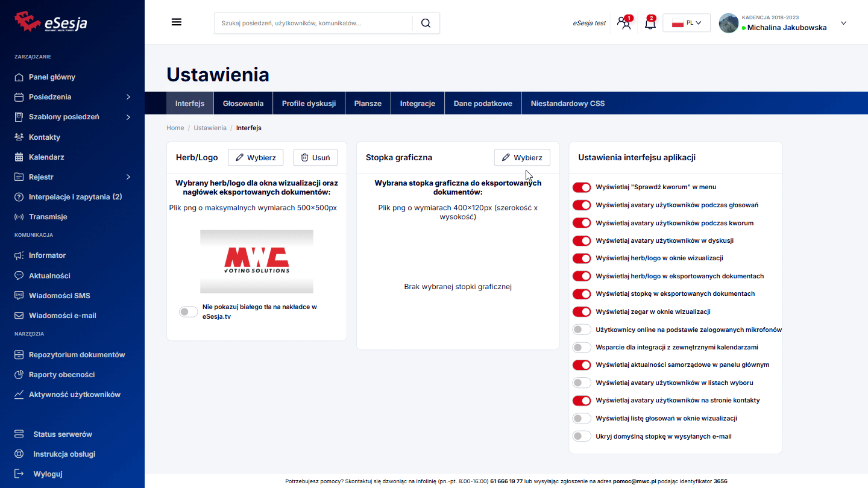Open the Niestandardowy CSS tab
The width and height of the screenshot is (868, 488).
pyautogui.click(x=567, y=104)
